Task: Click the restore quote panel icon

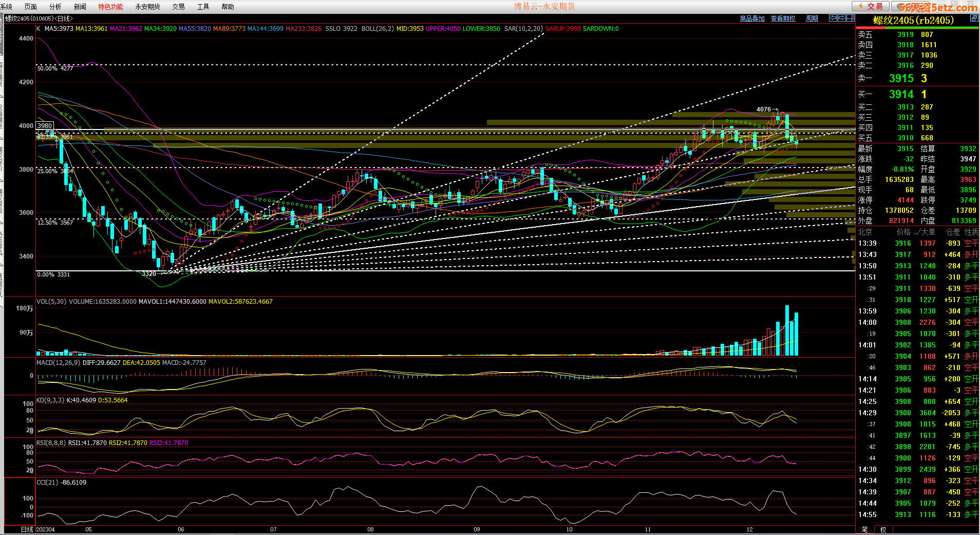Action: pyautogui.click(x=974, y=18)
